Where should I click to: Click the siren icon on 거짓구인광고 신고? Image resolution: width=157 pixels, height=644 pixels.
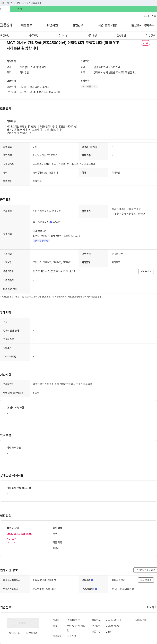click(x=137, y=570)
